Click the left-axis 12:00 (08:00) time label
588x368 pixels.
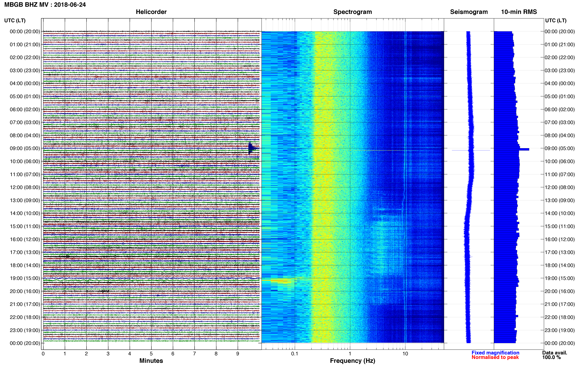[25, 187]
